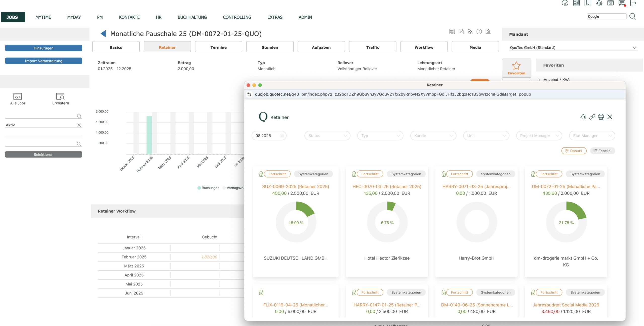
Task: Toggle the lock icon on SUZ-0069-2025 card
Action: pos(261,174)
